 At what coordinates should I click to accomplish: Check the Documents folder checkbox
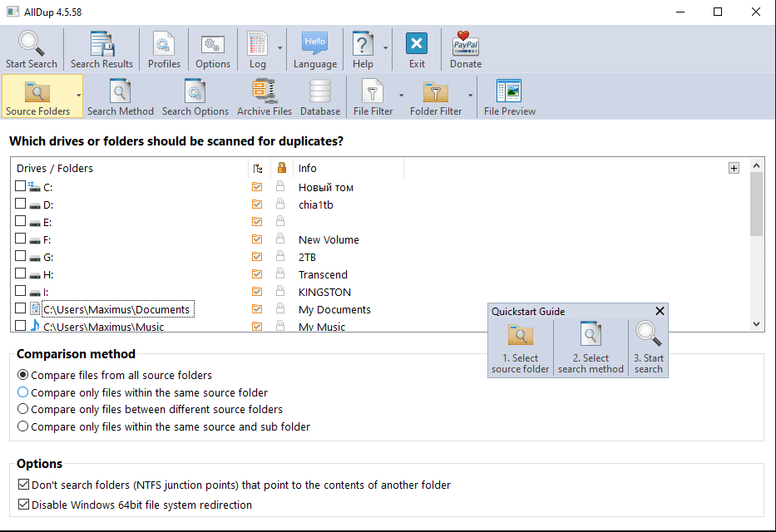[20, 308]
